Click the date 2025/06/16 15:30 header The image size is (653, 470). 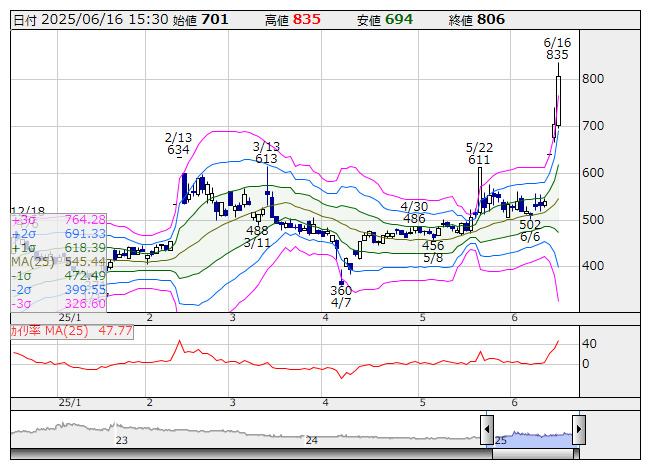(x=91, y=20)
